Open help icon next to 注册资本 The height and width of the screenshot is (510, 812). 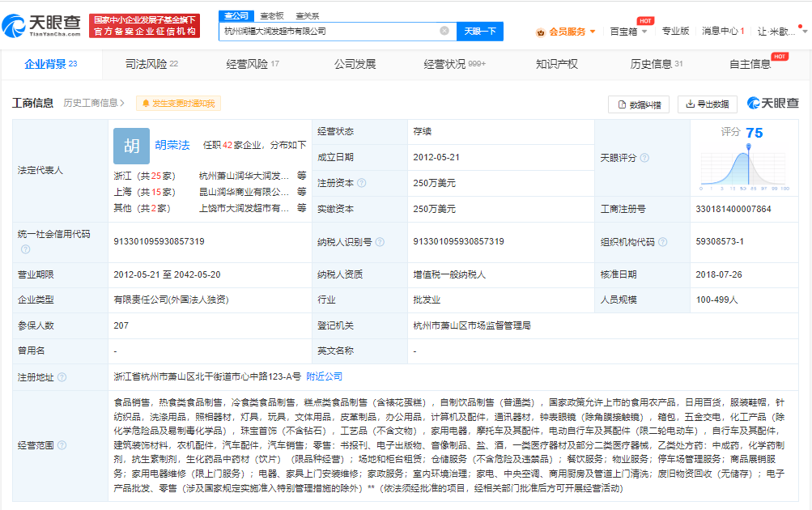[361, 183]
